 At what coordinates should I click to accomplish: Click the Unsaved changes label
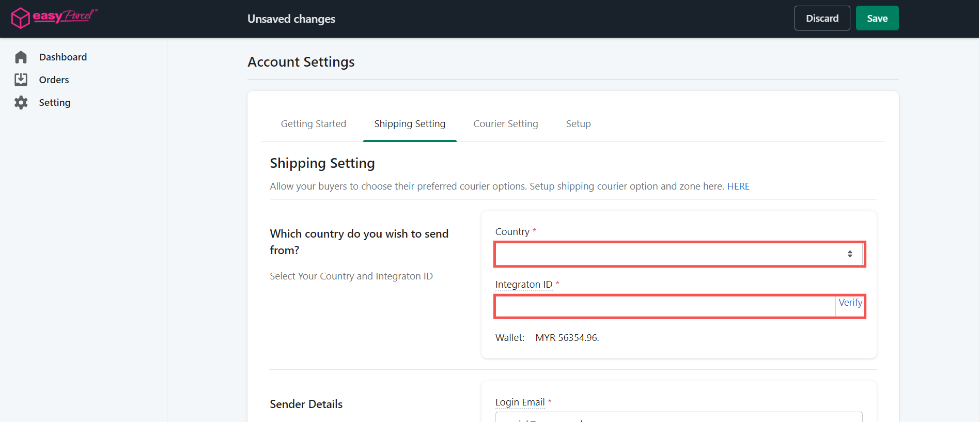291,19
